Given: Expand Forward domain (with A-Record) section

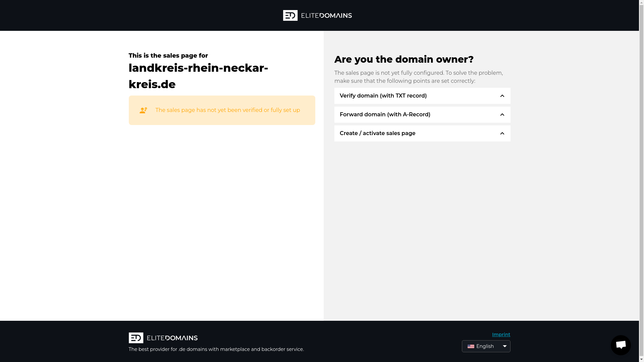Looking at the screenshot, I should [422, 115].
